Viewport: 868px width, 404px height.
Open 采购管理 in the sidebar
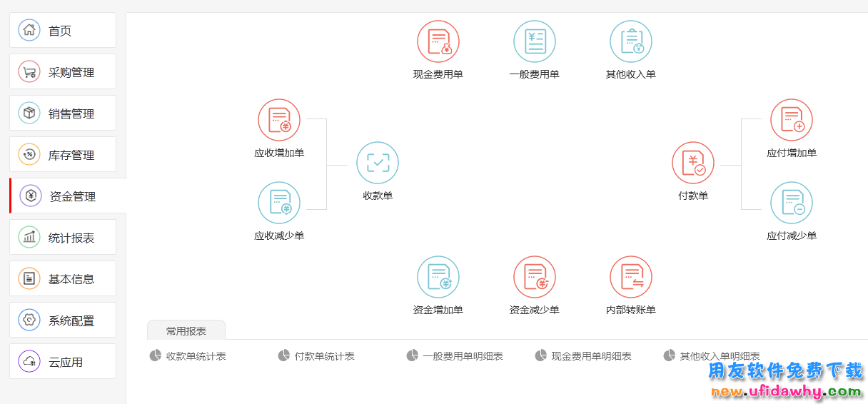[63, 72]
